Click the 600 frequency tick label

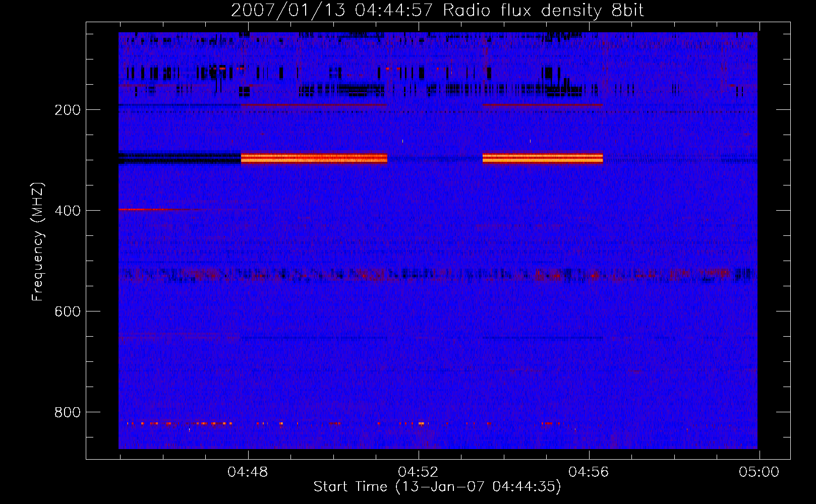[68, 311]
